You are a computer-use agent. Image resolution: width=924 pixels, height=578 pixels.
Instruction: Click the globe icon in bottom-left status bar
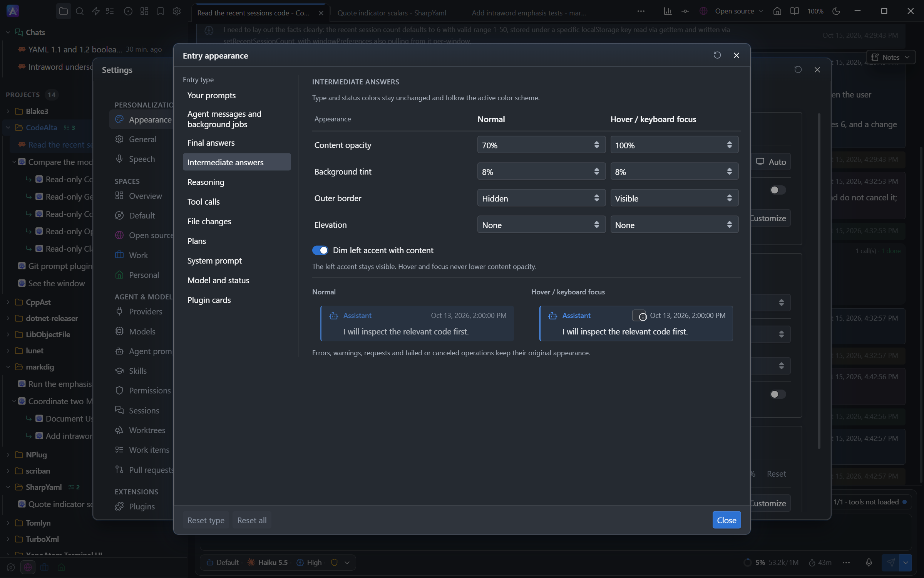pos(28,567)
